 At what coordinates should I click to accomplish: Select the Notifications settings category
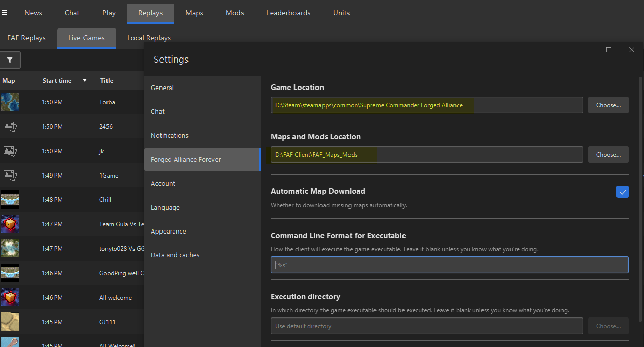[203, 135]
